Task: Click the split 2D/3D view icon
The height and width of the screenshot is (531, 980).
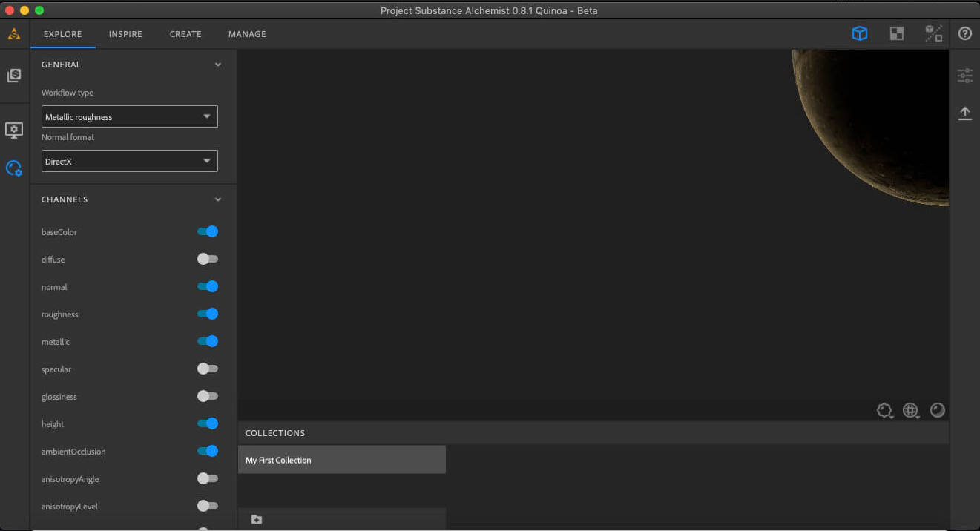Action: [933, 33]
